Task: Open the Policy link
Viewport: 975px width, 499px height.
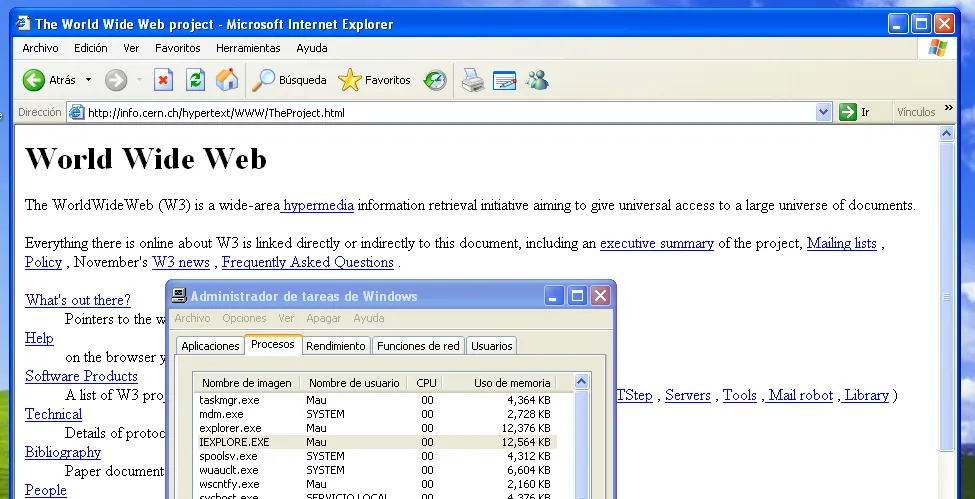Action: tap(44, 263)
